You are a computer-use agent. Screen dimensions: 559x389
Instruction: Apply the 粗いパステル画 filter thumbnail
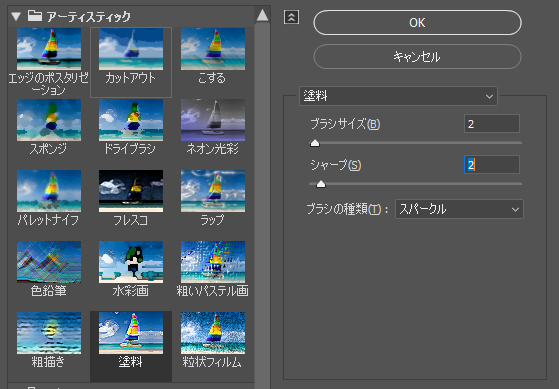[x=213, y=262]
